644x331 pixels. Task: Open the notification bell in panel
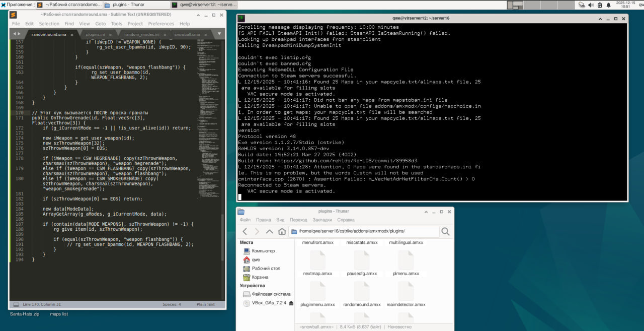(608, 5)
